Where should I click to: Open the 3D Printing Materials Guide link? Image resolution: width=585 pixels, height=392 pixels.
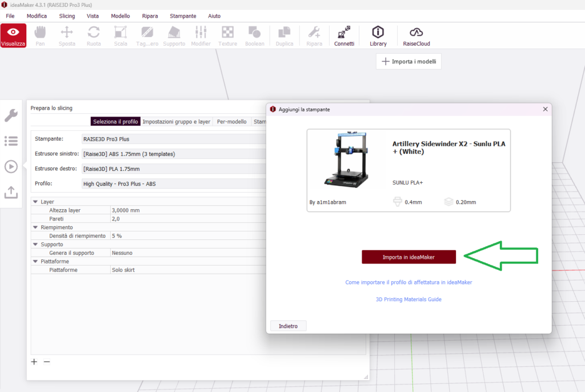tap(408, 299)
